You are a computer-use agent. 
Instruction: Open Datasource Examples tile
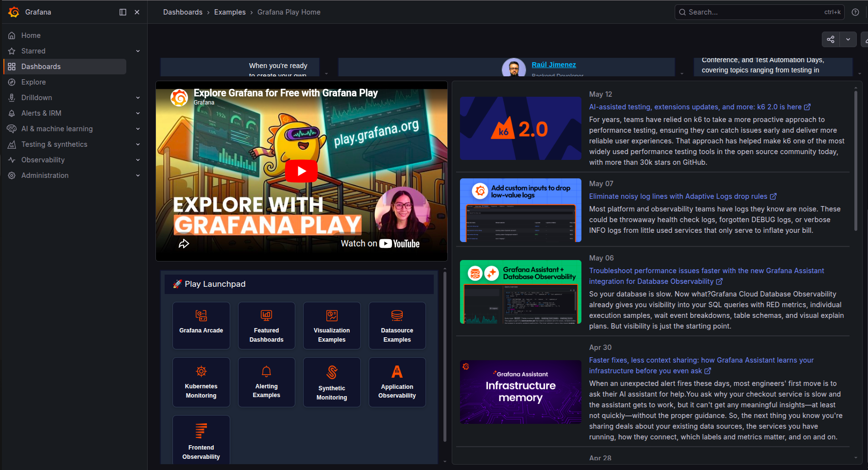click(x=397, y=326)
